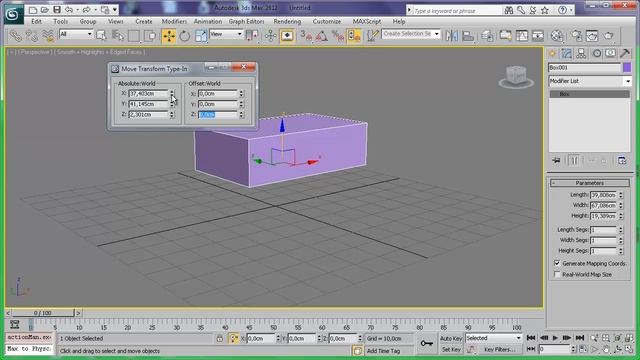Enable Real-World Map Size checkbox

557,274
